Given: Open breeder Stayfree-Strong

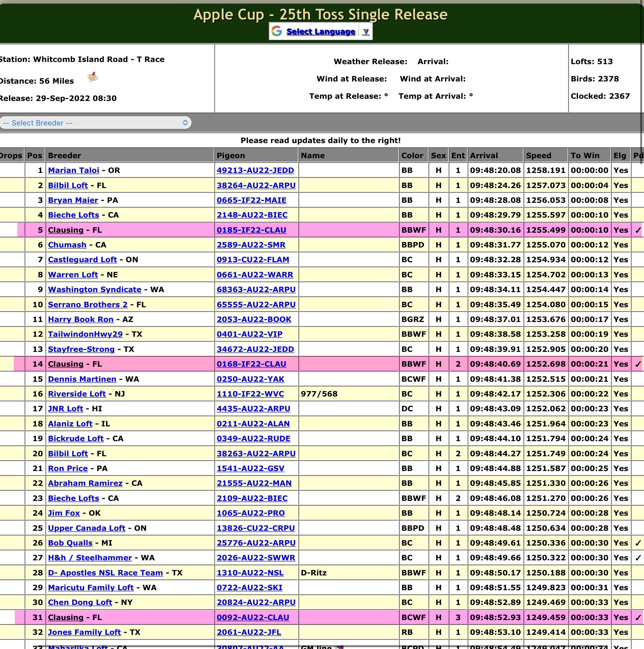Looking at the screenshot, I should point(81,349).
